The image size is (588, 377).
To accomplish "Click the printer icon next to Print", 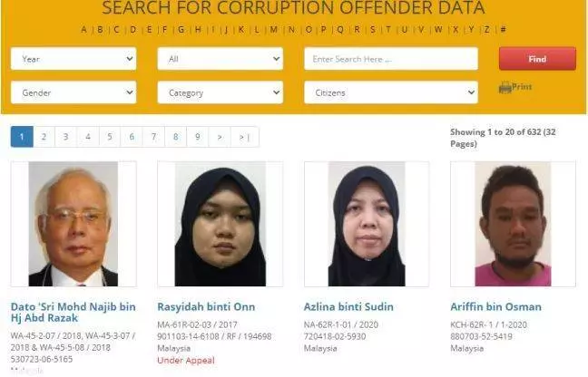I will [505, 88].
